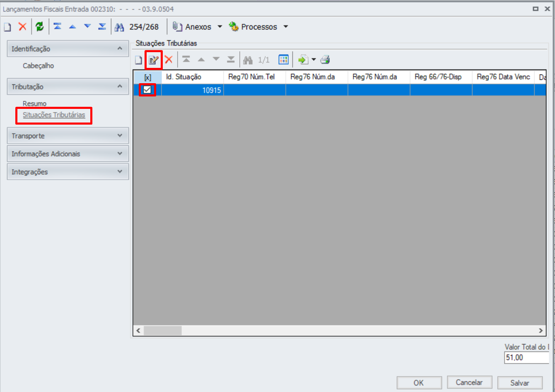Click the horizontal scrollbar left arrow

tap(138, 330)
